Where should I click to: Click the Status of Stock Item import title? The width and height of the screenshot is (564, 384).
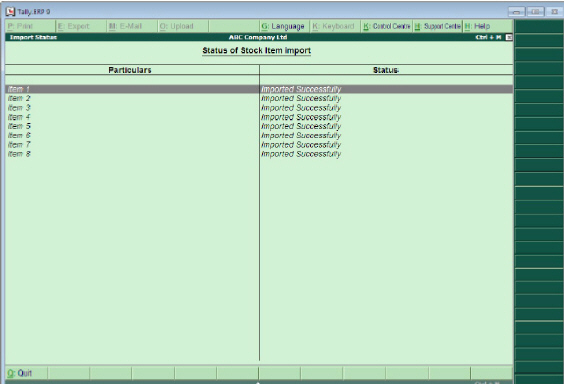click(x=256, y=51)
